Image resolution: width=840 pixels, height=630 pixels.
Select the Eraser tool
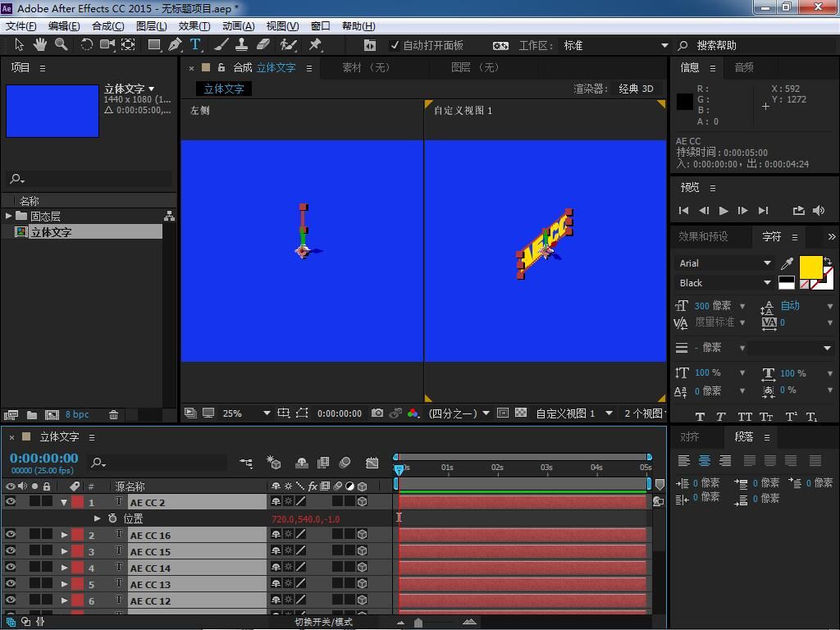[x=263, y=45]
